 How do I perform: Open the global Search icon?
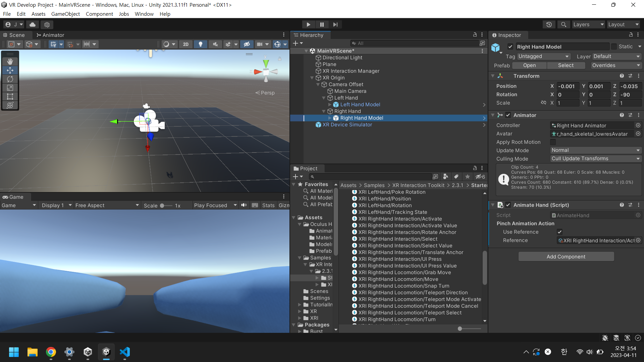coord(563,24)
